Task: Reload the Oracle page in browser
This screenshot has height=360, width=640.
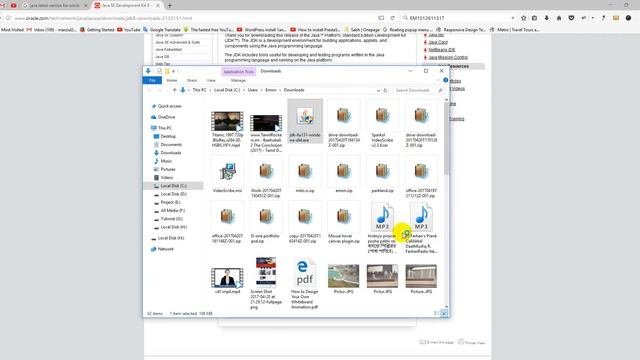Action: 392,18
